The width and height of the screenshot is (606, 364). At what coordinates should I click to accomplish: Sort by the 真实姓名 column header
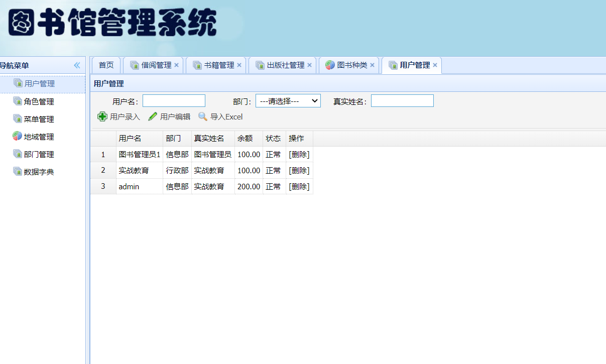(x=213, y=139)
